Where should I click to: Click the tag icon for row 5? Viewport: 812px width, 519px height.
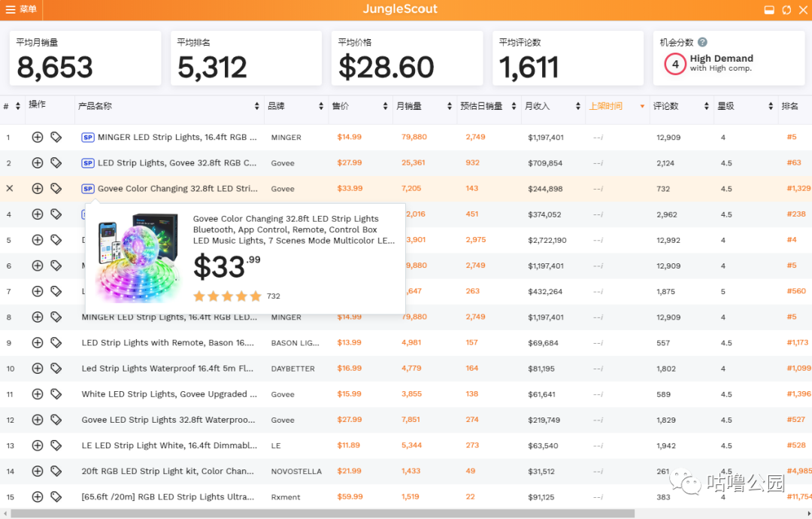tap(56, 240)
